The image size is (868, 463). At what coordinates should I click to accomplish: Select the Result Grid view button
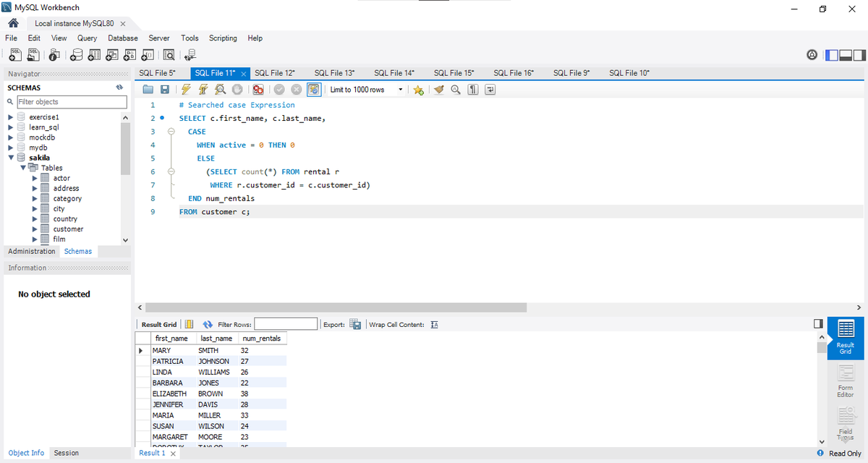click(x=846, y=338)
